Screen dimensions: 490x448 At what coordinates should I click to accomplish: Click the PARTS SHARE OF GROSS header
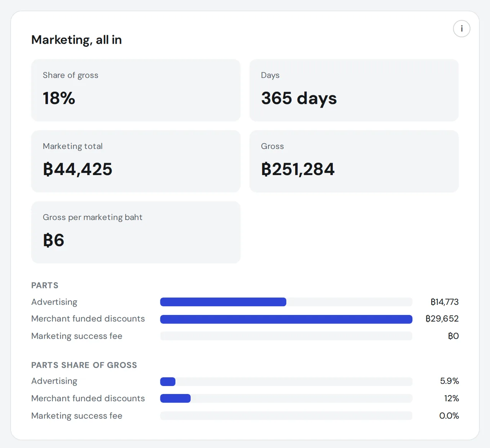tap(84, 365)
